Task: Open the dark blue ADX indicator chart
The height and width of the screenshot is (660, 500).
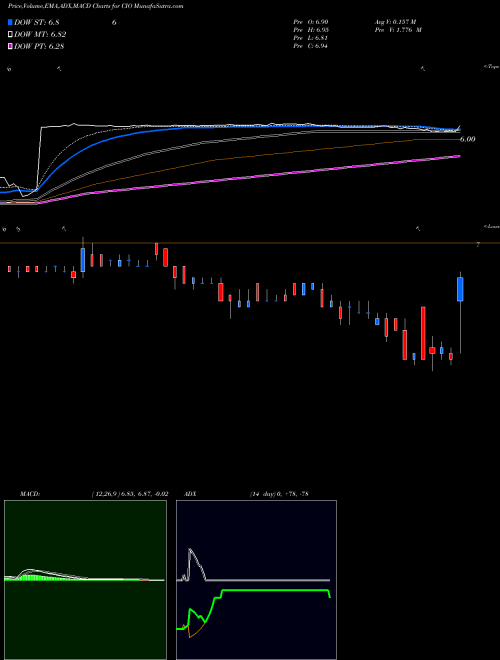Action: pyautogui.click(x=256, y=580)
